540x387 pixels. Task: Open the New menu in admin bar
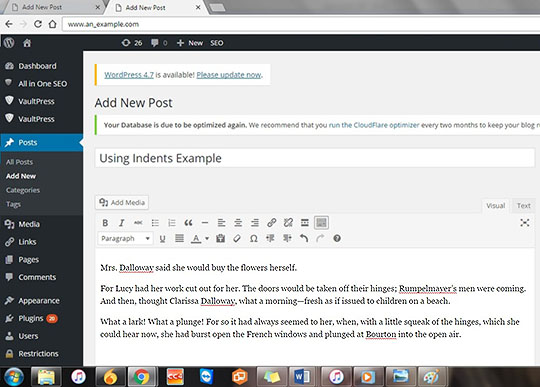[x=190, y=43]
